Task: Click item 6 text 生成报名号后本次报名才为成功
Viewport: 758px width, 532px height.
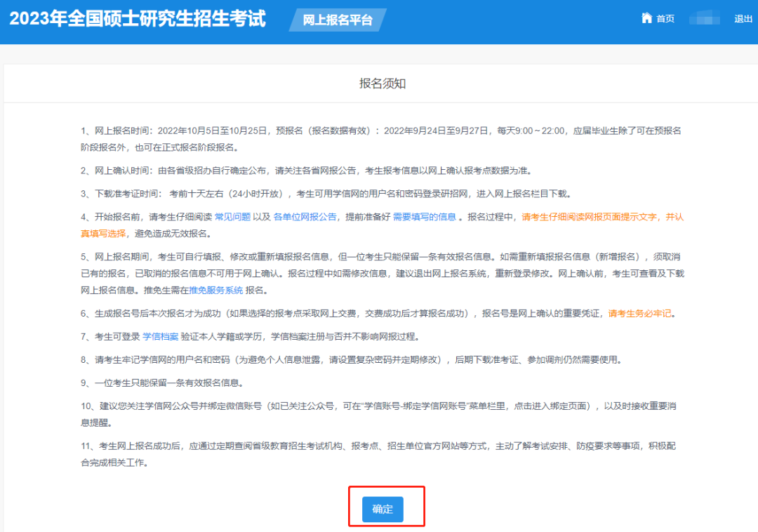Action: pos(158,313)
